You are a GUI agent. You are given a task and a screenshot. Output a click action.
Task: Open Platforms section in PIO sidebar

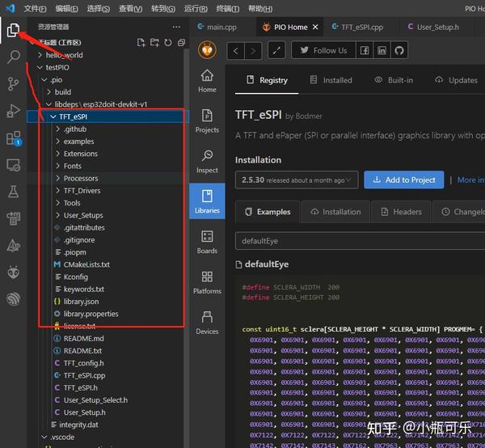click(x=207, y=282)
